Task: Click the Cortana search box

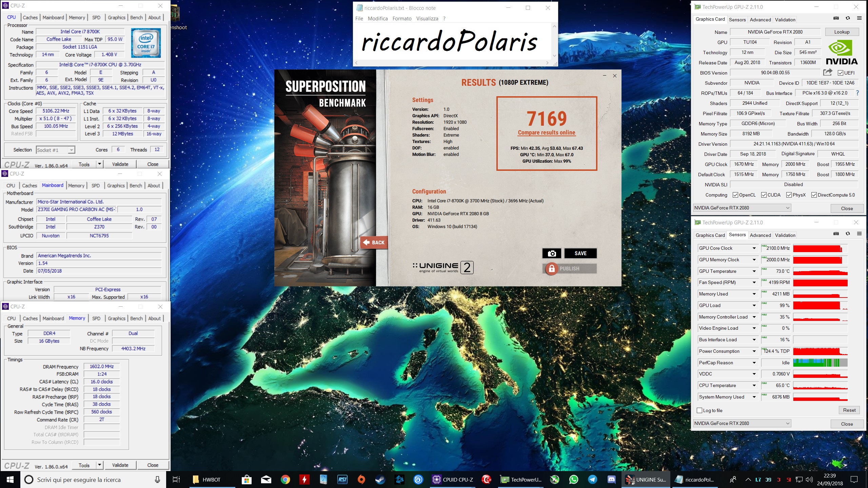Action: point(93,480)
